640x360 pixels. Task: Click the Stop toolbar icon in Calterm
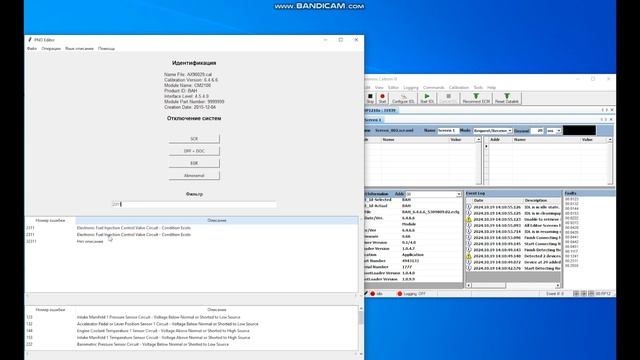click(370, 98)
